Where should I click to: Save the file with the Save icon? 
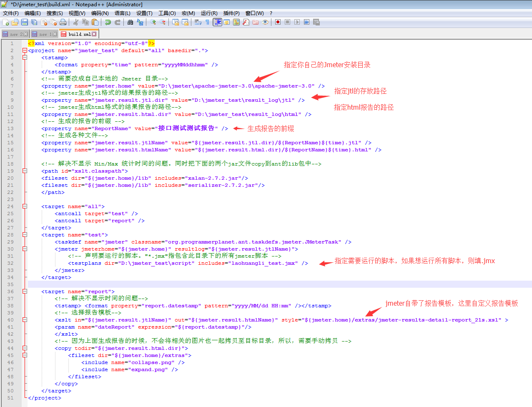pyautogui.click(x=25, y=22)
